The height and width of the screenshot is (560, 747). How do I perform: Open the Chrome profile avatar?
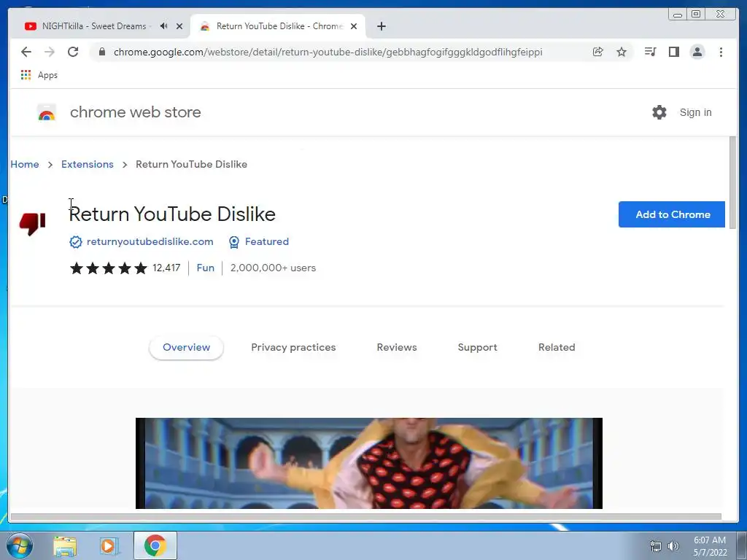697,52
